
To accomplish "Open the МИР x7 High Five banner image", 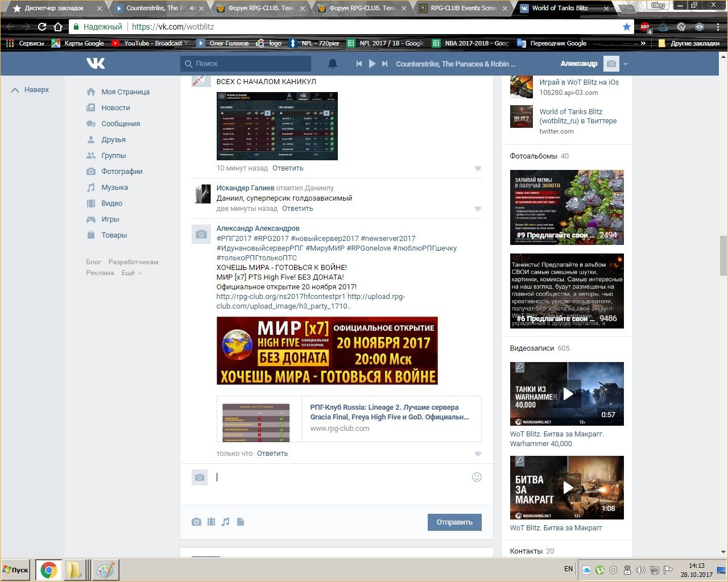I will coord(327,351).
